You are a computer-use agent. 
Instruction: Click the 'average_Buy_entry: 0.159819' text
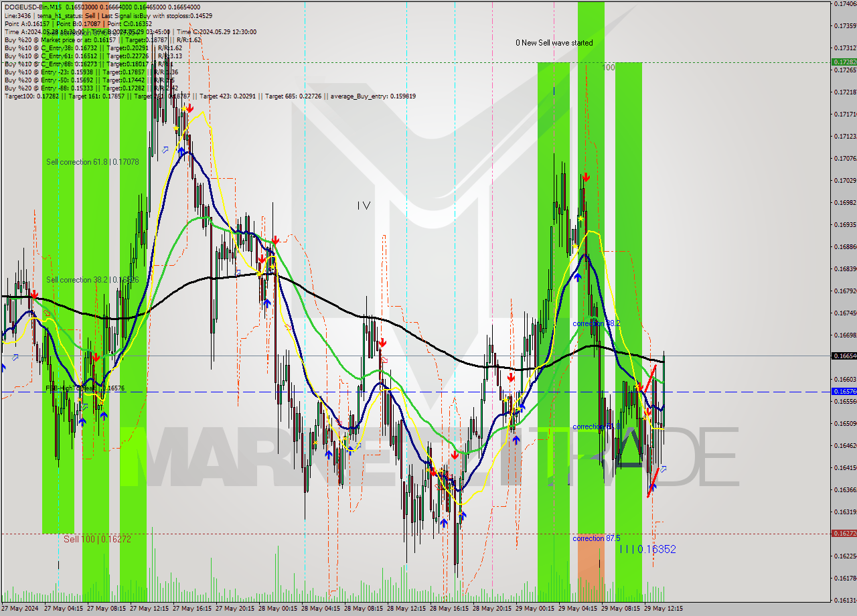[372, 96]
